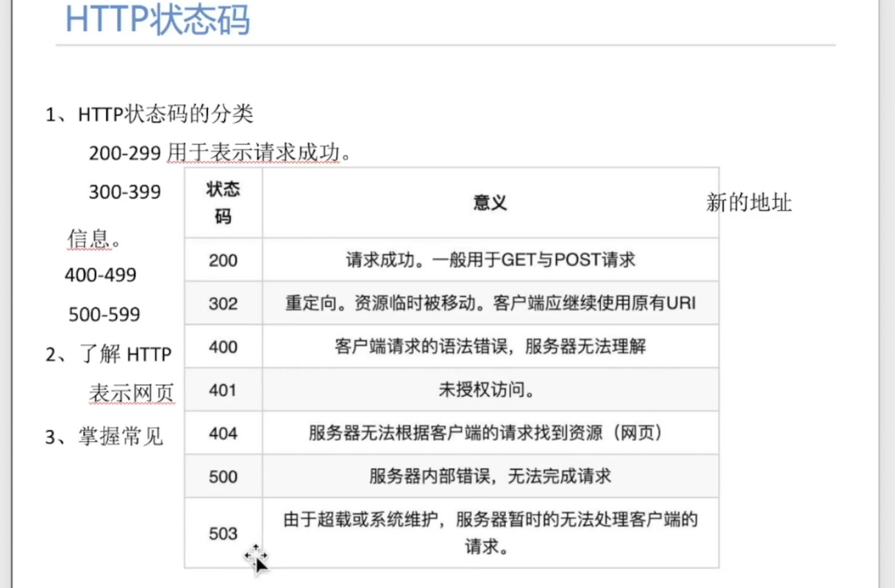Select the '503' status code cell
The image size is (895, 588).
tap(224, 533)
